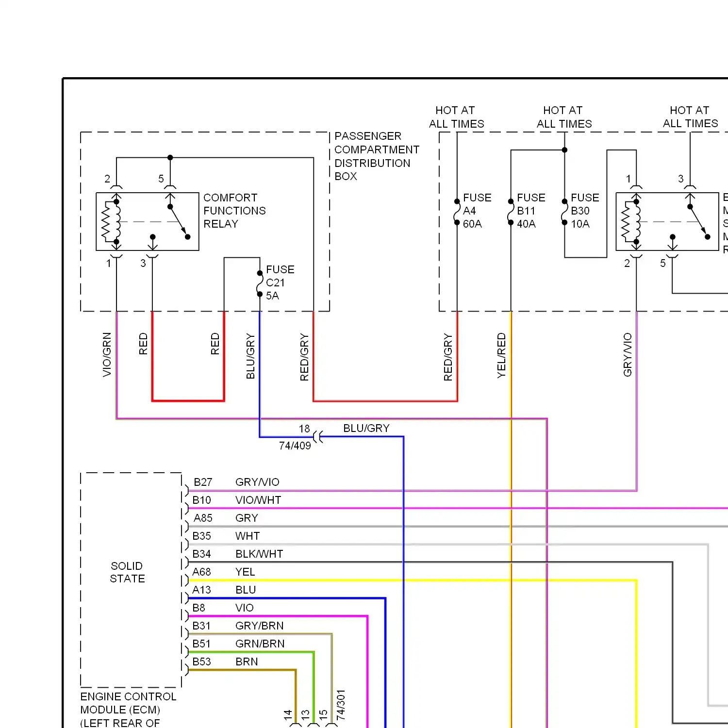Viewport: 728px width, 728px height.
Task: Click the FUSE C21 5A label
Action: click(280, 282)
